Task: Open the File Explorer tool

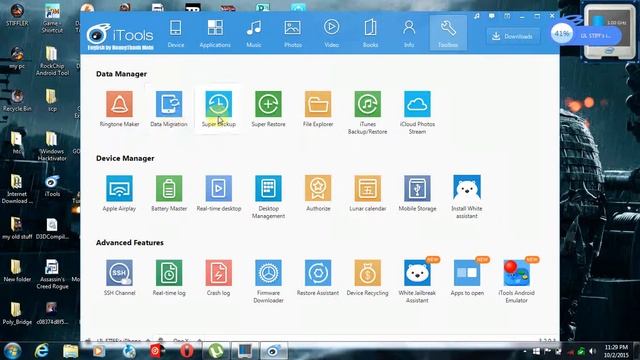Action: click(318, 104)
